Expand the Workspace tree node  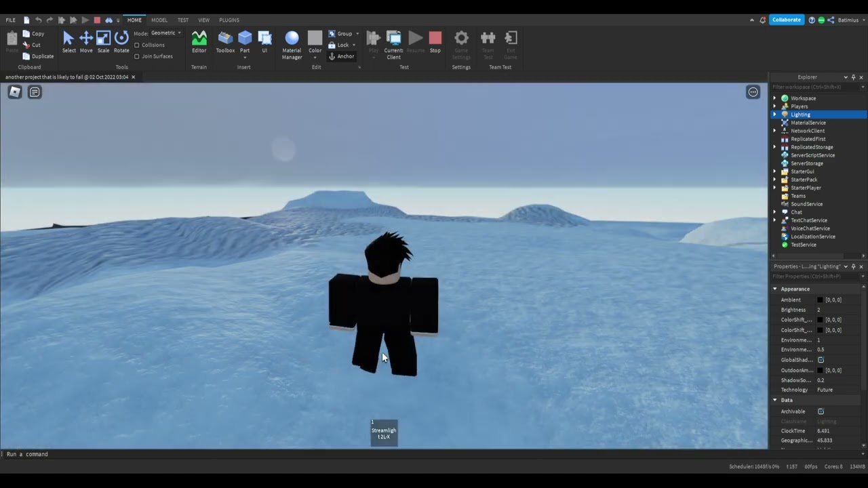775,98
